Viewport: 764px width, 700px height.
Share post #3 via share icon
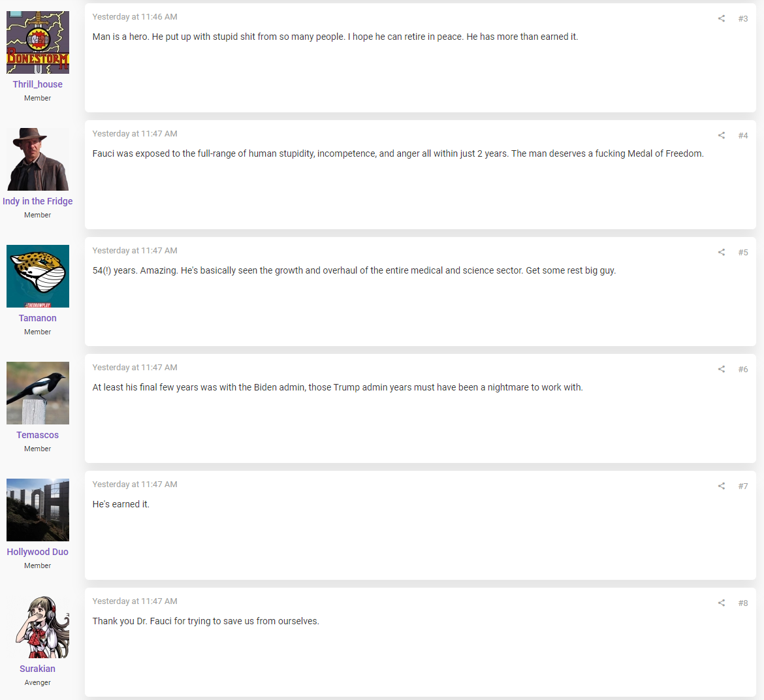[721, 18]
